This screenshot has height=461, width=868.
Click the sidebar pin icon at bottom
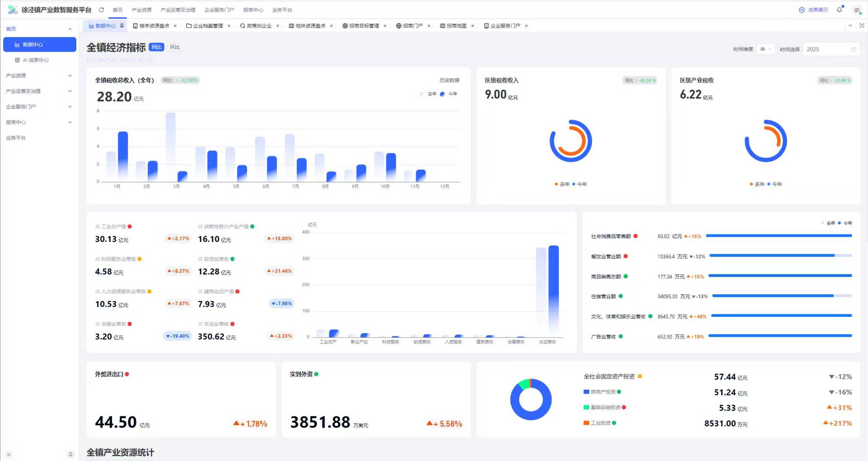coord(71,455)
